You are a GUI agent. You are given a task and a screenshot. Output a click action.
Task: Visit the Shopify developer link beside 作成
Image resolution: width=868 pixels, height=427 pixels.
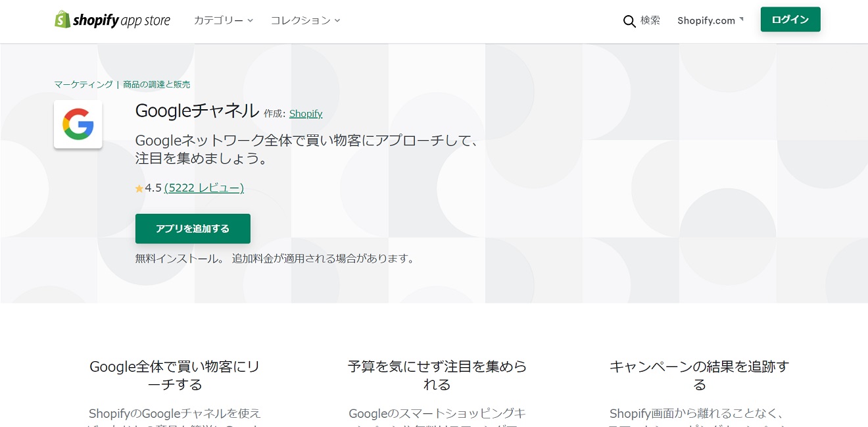[x=306, y=113]
